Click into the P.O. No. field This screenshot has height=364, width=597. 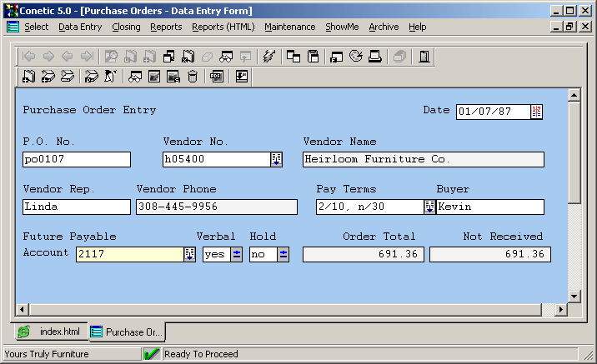pyautogui.click(x=77, y=160)
